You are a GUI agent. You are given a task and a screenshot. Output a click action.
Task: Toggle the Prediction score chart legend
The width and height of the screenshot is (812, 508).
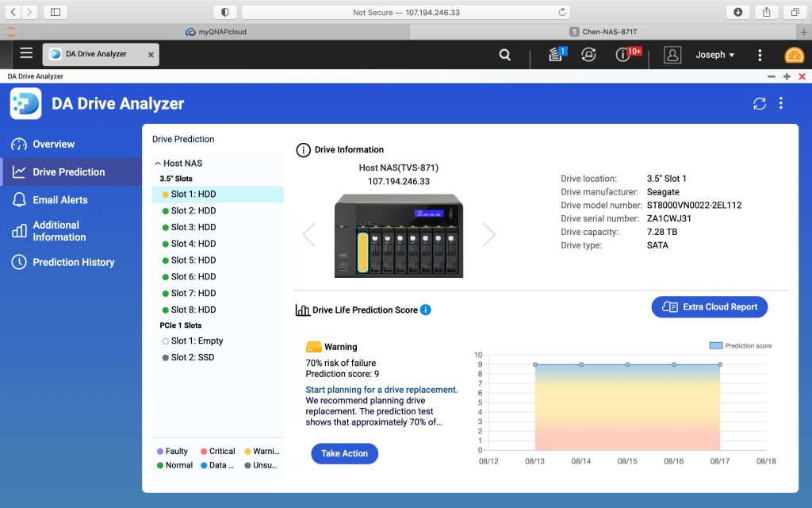point(740,346)
